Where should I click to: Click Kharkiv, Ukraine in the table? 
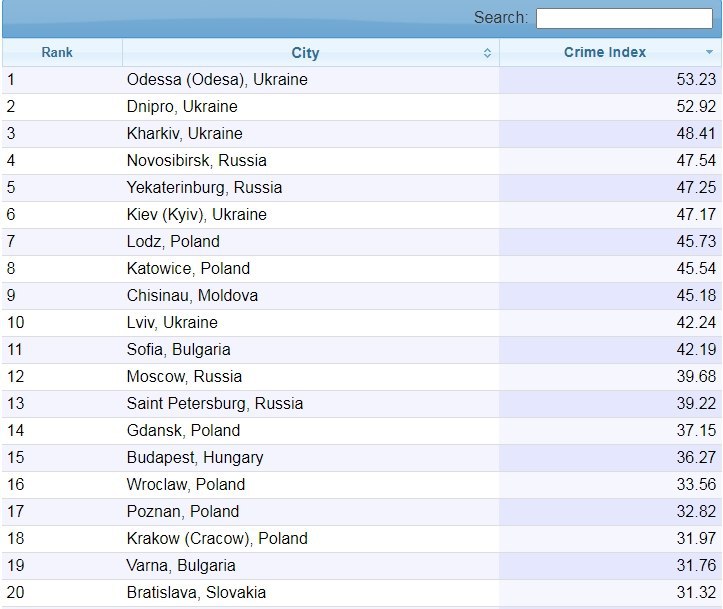coord(184,134)
